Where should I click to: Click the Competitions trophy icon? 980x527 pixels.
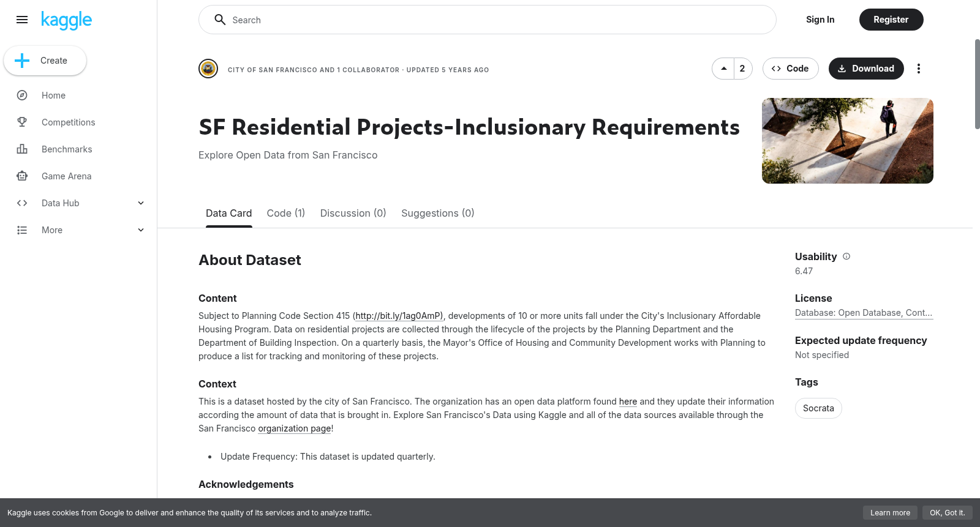click(22, 122)
